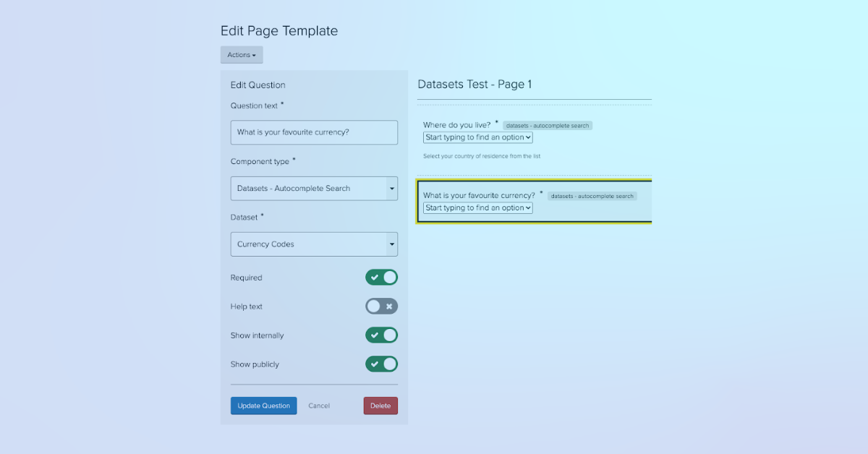
Task: Open the 'Where do you live?' select box
Action: click(478, 137)
